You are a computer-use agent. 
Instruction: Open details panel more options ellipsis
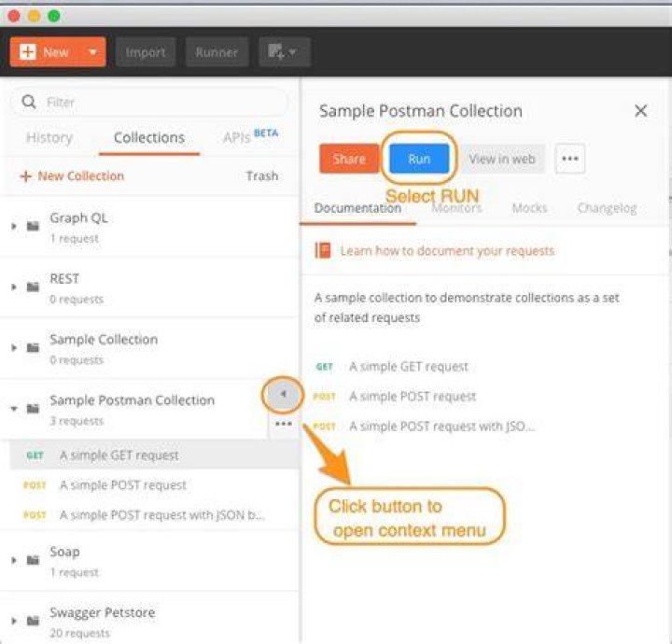[x=570, y=159]
